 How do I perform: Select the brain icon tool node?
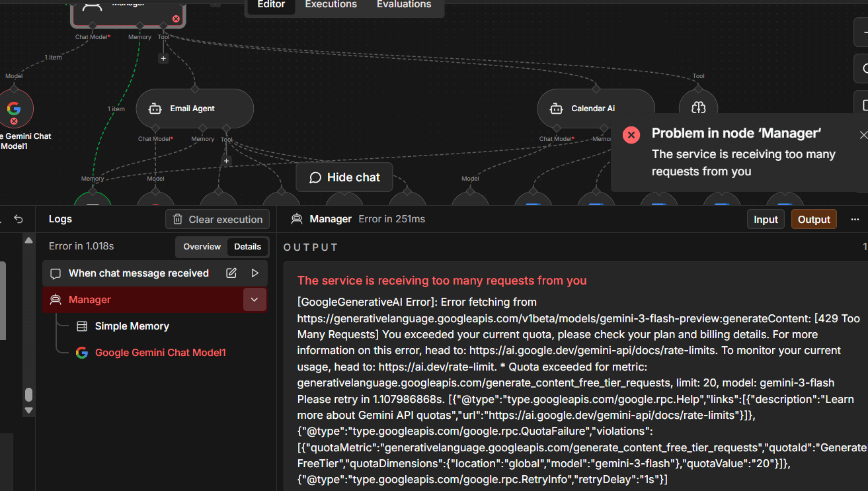698,108
